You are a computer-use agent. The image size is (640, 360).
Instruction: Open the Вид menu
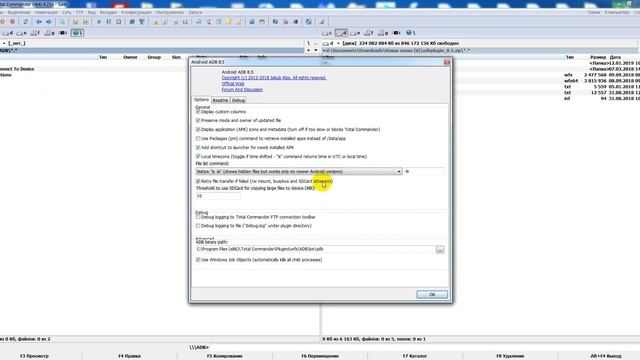pos(91,13)
